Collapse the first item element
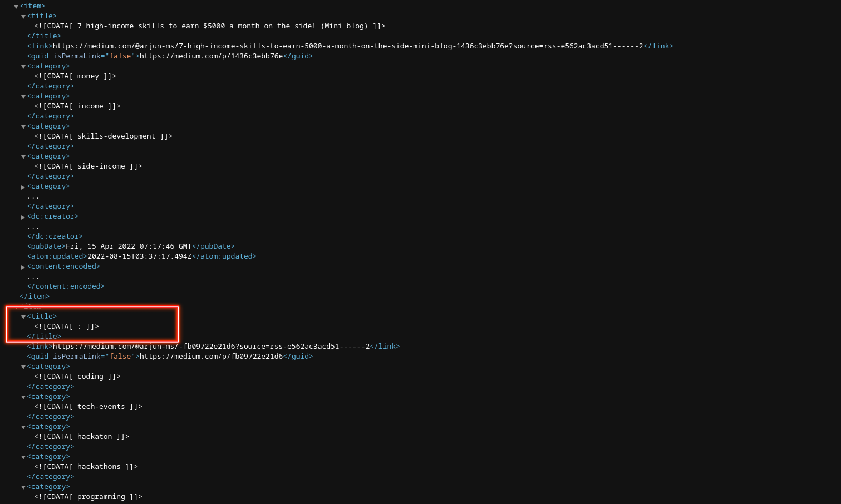This screenshot has height=504, width=841. pos(15,6)
